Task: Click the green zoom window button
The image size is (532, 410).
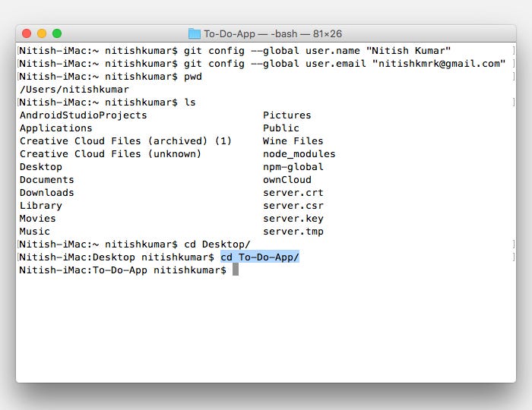Action: (x=57, y=33)
